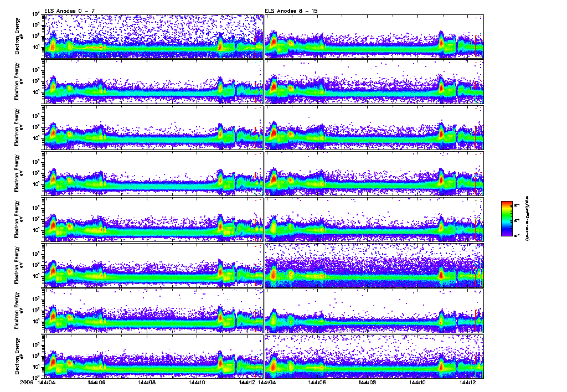This screenshot has width=567, height=392.
Task: Click the 10^4 energy tick label of the top panel
Action: [36, 14]
